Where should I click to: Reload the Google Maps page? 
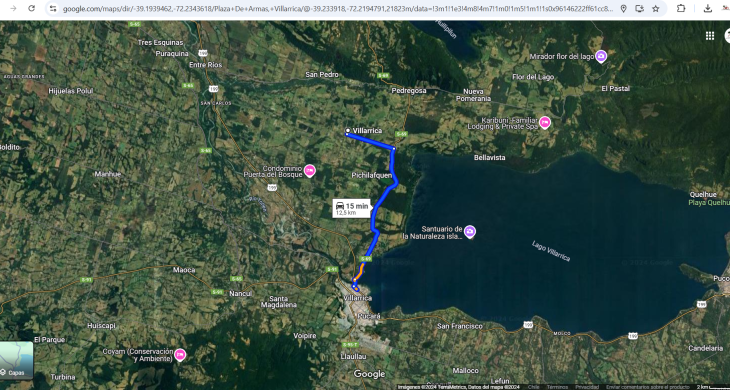(x=32, y=8)
